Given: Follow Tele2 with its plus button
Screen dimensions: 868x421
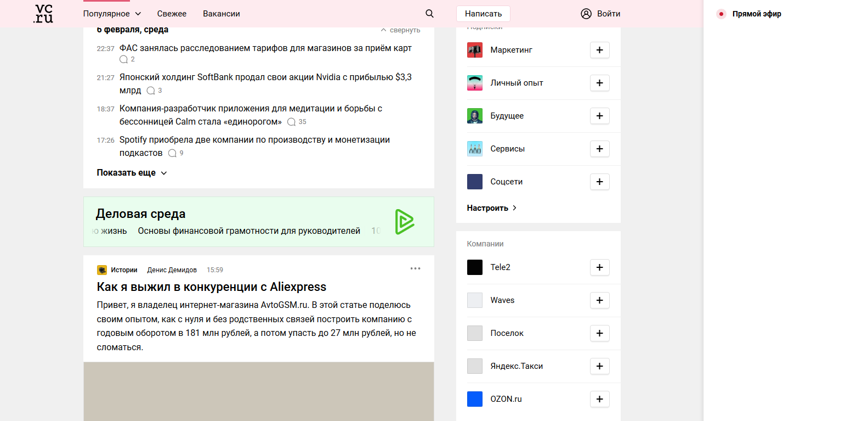Looking at the screenshot, I should (600, 267).
